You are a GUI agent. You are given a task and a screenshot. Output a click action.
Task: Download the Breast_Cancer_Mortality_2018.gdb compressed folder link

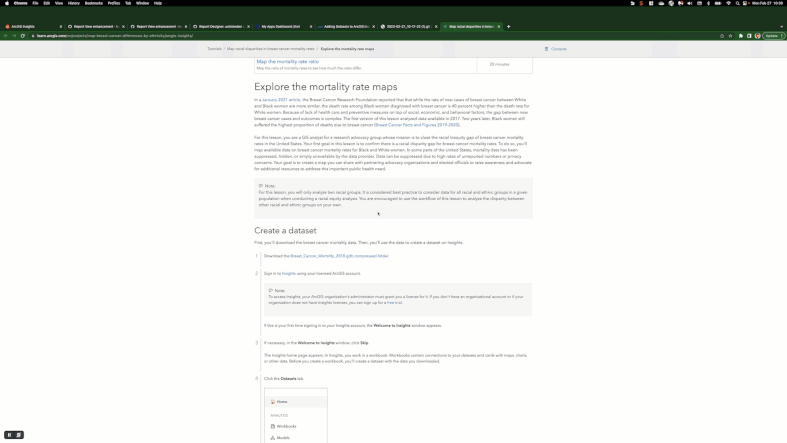coord(339,256)
